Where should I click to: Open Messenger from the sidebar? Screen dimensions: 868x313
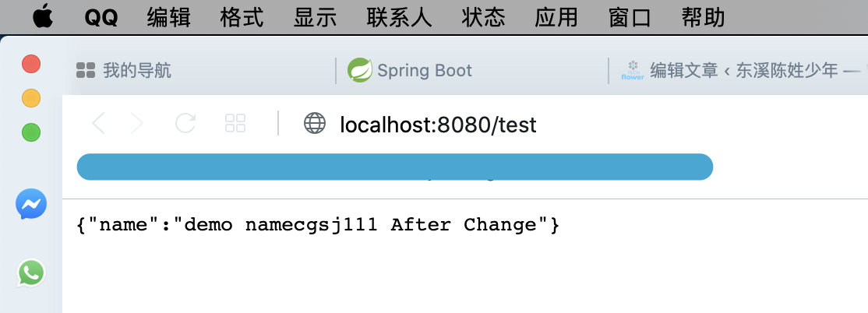click(x=31, y=205)
